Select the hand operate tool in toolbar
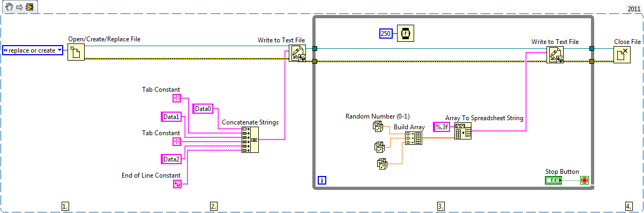This screenshot has height=213, width=644. point(9,7)
